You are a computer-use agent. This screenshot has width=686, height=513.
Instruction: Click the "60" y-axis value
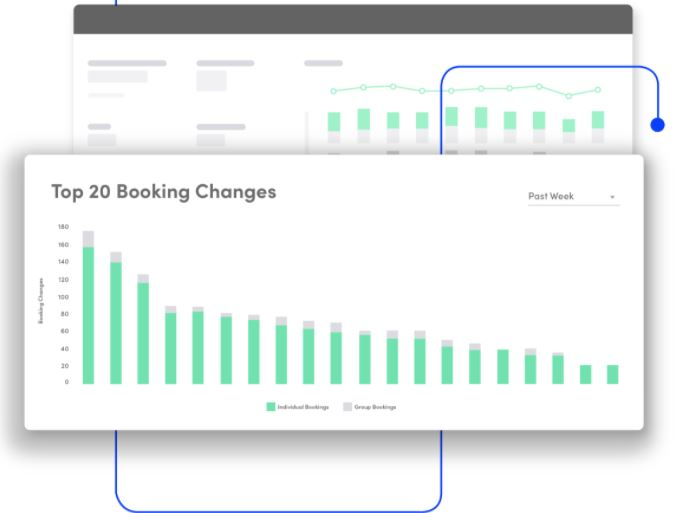(x=65, y=331)
